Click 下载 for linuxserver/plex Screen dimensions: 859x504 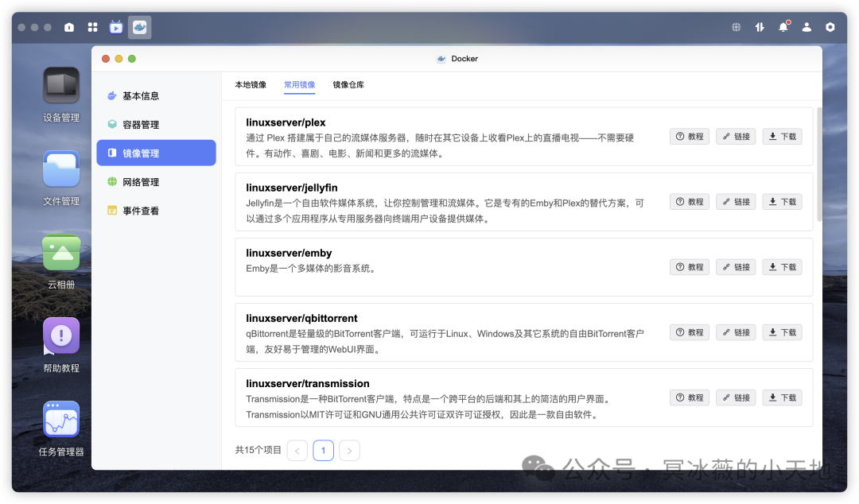tap(783, 137)
